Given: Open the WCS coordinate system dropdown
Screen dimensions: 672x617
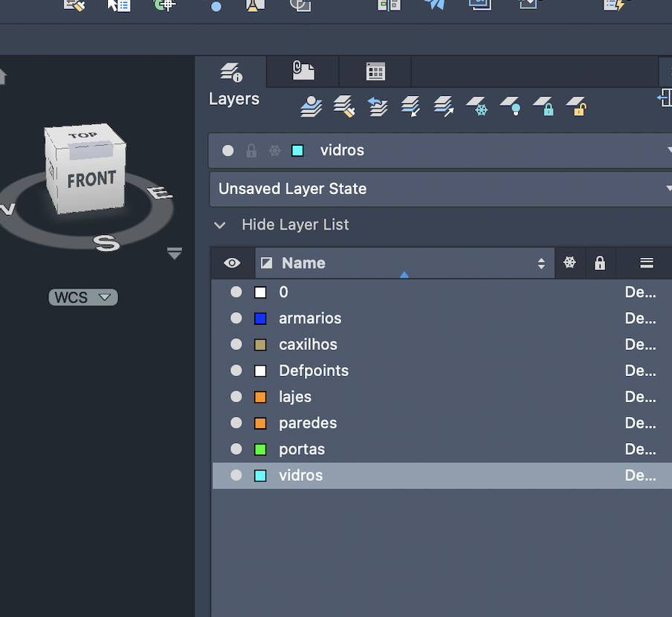Looking at the screenshot, I should pyautogui.click(x=83, y=297).
